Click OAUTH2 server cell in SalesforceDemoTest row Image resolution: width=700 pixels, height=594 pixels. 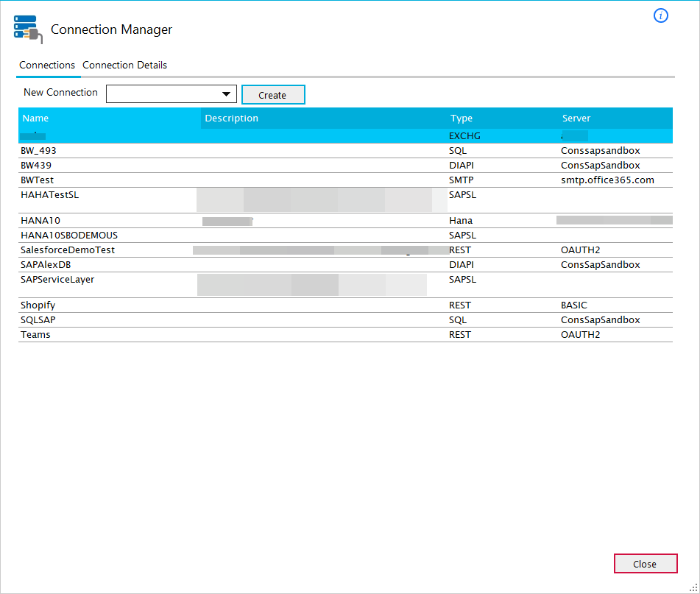click(x=580, y=250)
